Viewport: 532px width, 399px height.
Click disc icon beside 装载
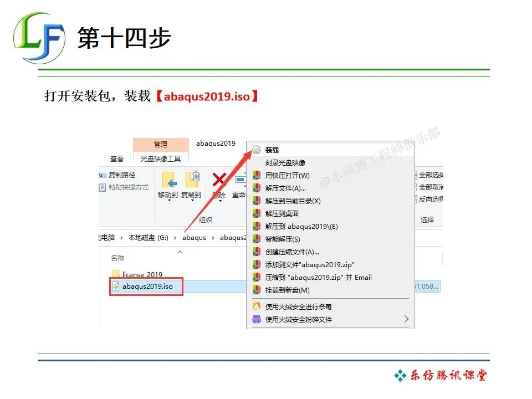257,150
